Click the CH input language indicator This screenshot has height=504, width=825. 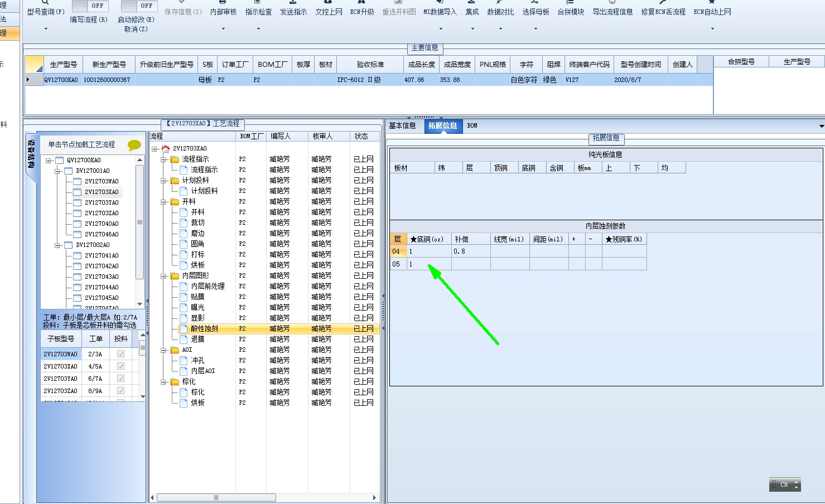tap(785, 484)
